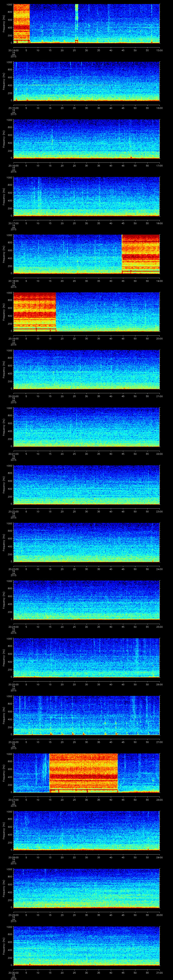The image size is (173, 980).
Task: Click the 20:17:00 start time label
Action: coord(13,223)
